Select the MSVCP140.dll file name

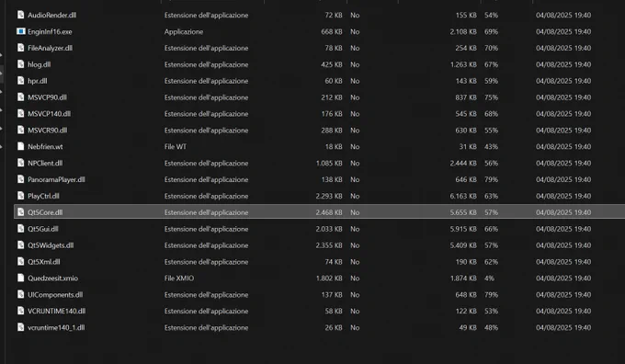(x=49, y=114)
